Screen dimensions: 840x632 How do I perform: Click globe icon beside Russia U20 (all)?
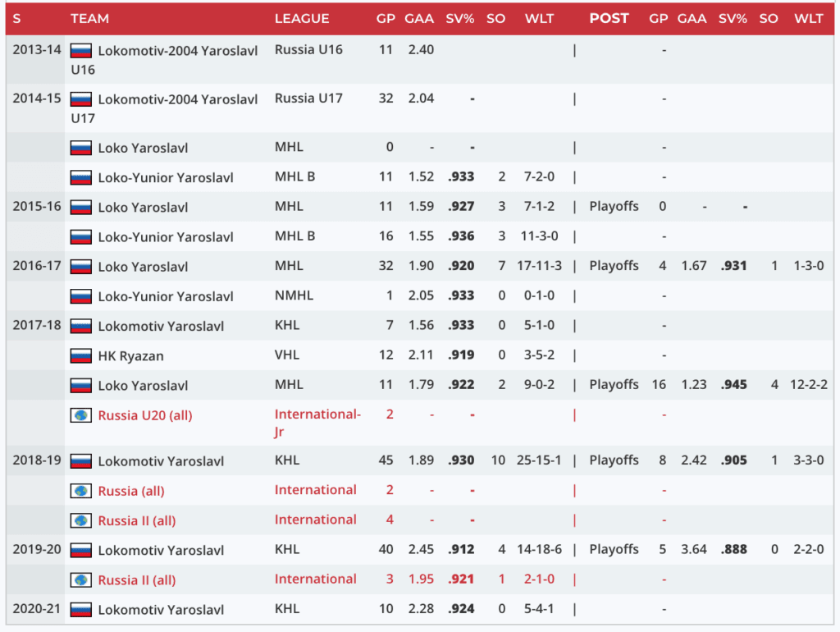point(80,415)
